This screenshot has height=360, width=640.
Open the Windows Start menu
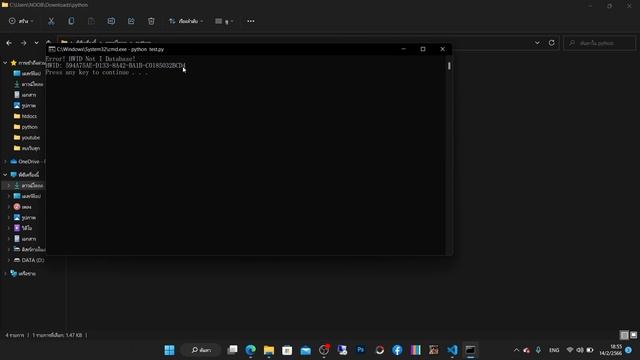[x=169, y=350]
